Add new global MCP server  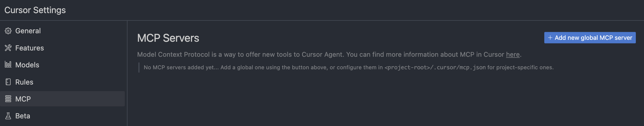point(590,38)
